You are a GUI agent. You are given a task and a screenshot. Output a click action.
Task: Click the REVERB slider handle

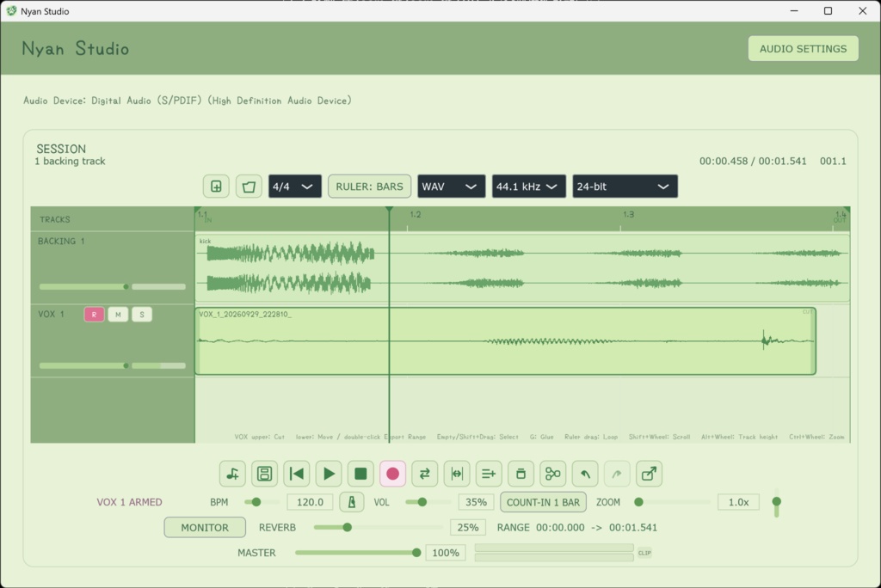coord(348,527)
